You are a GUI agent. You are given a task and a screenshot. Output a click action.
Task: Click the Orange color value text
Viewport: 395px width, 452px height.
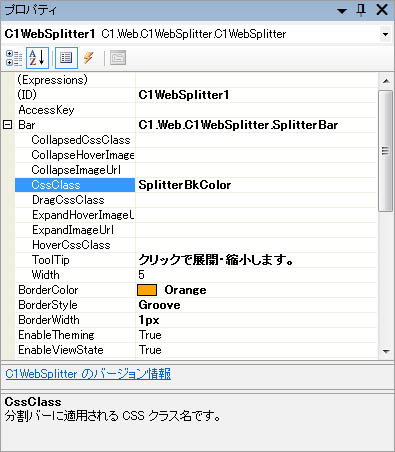coord(185,290)
